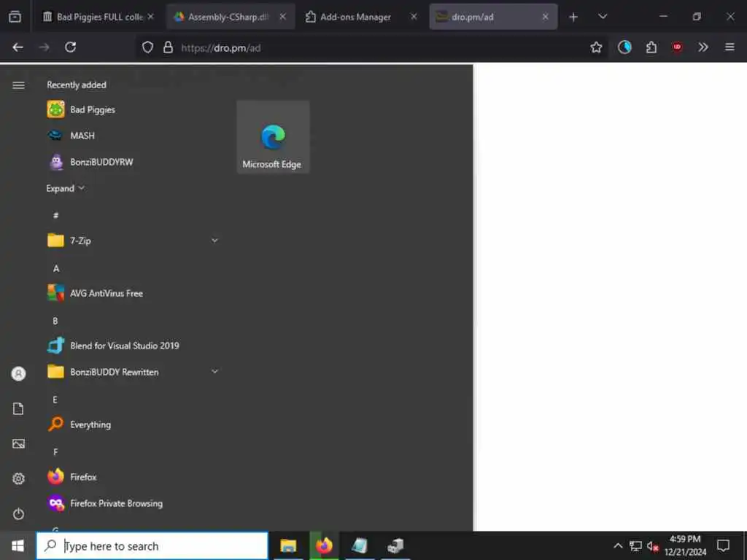747x560 pixels.
Task: Open the Extensions puzzle-piece menu
Action: click(x=651, y=47)
